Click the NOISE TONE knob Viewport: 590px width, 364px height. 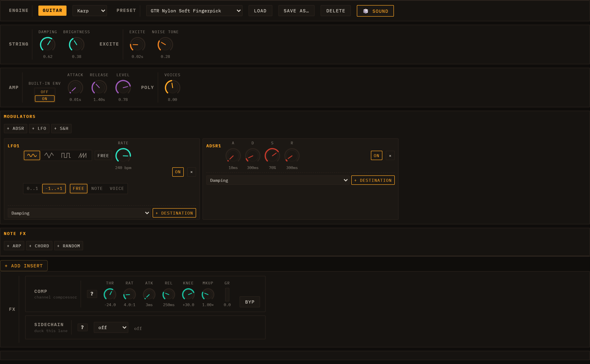(165, 44)
